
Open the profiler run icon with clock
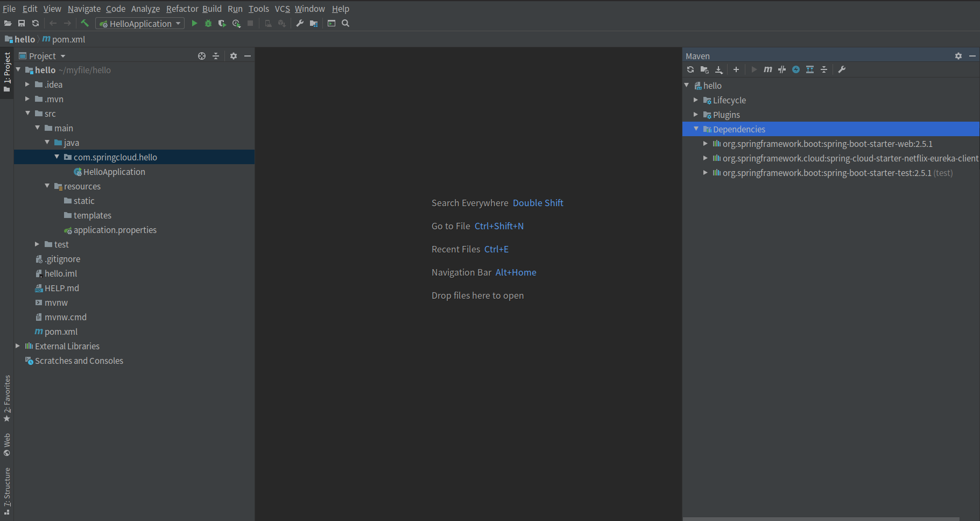236,24
